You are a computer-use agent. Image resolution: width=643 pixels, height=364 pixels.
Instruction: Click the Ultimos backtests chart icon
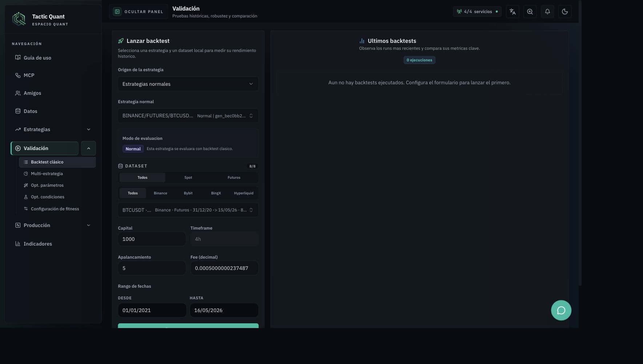tap(362, 41)
